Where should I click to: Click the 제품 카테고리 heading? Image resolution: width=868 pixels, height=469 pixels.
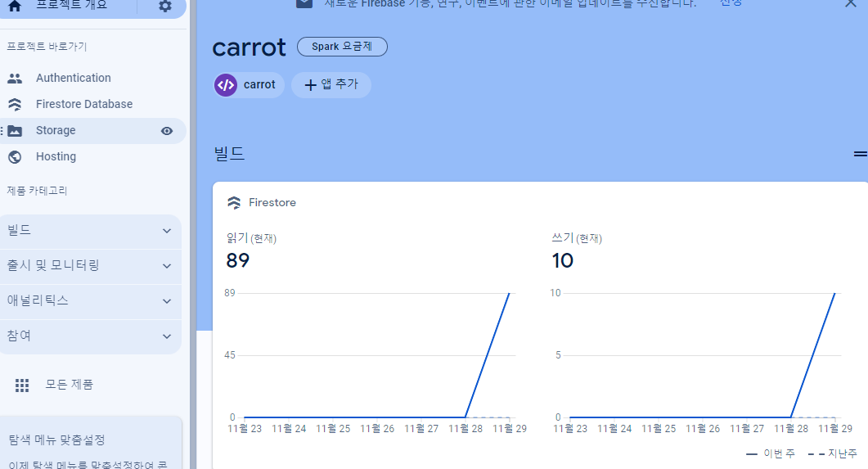tap(37, 191)
